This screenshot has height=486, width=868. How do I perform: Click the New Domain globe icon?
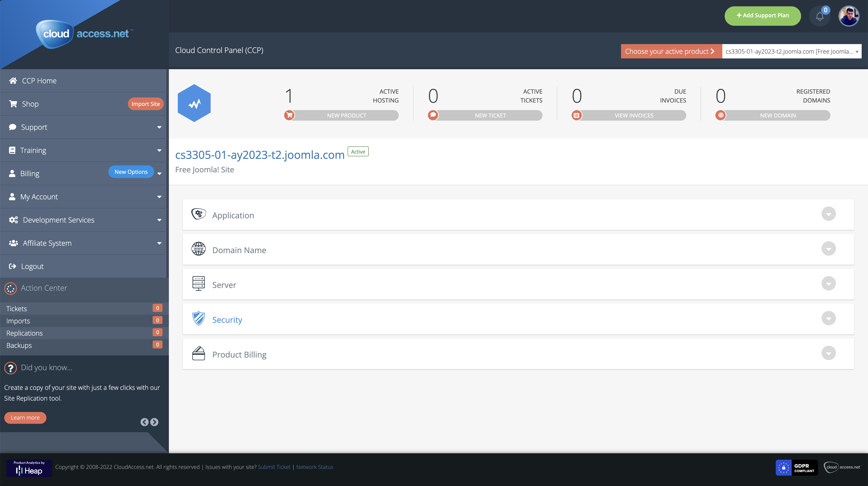pyautogui.click(x=720, y=115)
